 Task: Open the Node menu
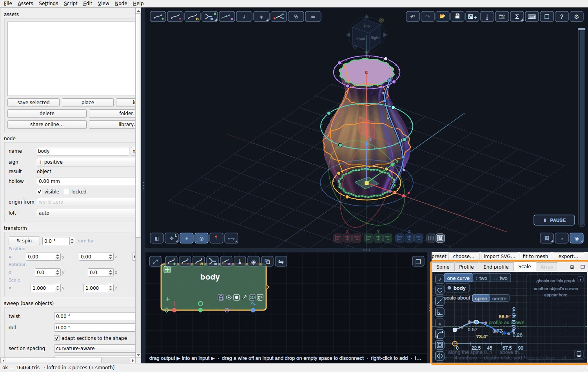pos(121,4)
